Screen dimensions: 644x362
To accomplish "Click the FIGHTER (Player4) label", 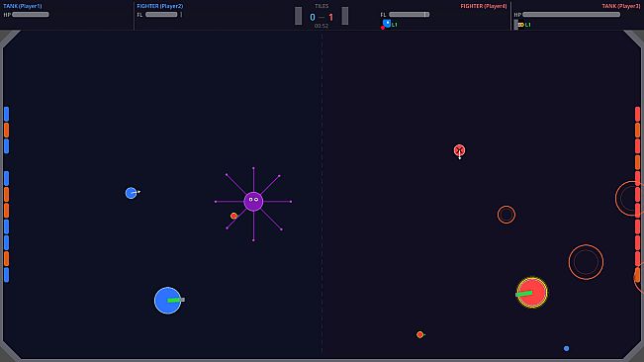I will [x=484, y=6].
